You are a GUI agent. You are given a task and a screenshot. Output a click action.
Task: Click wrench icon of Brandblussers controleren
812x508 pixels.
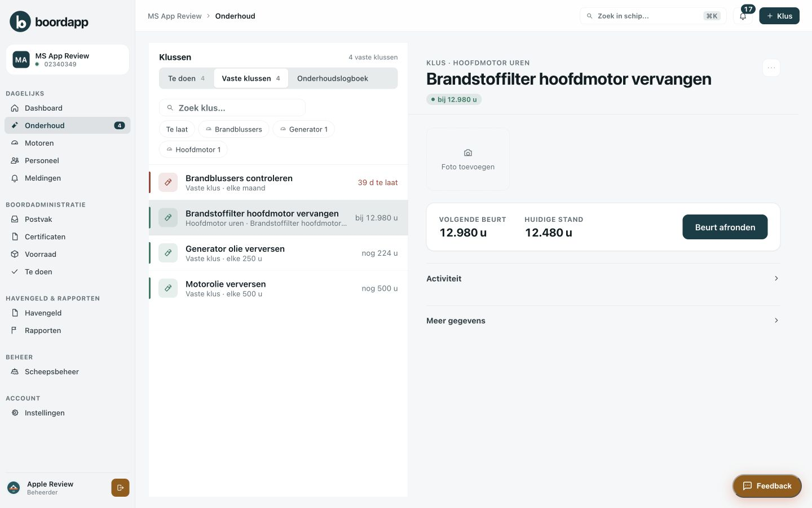click(168, 182)
